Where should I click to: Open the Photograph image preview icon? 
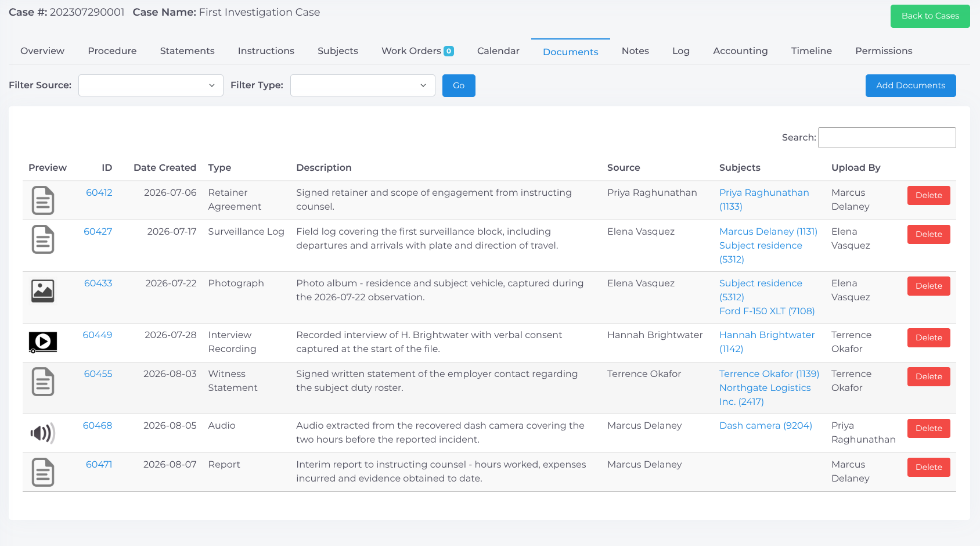tap(43, 290)
